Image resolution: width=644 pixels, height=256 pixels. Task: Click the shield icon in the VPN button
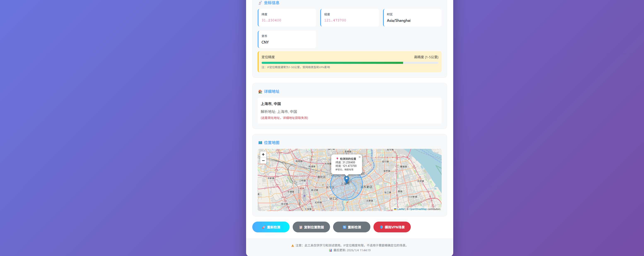pyautogui.click(x=381, y=227)
